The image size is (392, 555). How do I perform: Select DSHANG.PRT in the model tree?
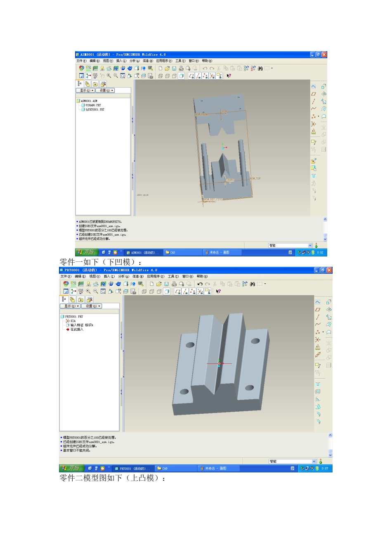(x=93, y=105)
